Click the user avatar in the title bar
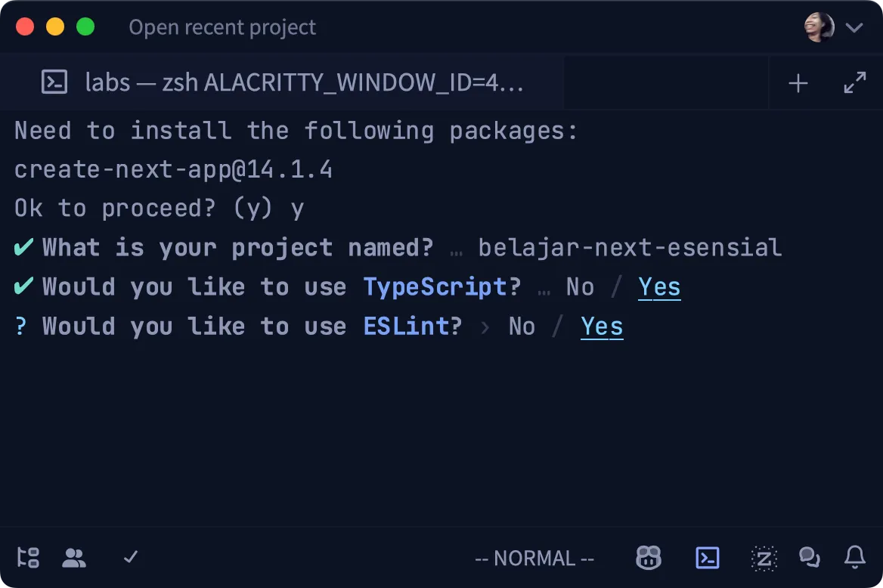This screenshot has width=883, height=588. (819, 28)
